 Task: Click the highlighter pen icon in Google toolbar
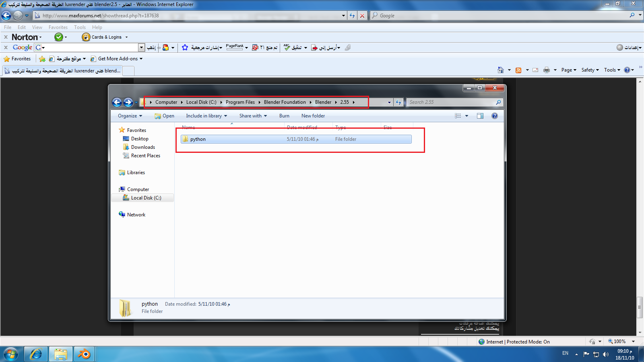coord(348,47)
